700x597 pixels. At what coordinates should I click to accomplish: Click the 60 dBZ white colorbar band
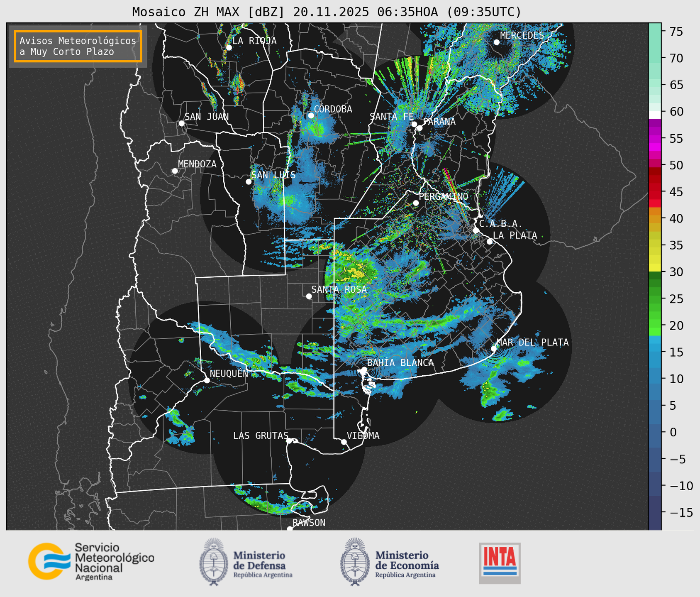[x=655, y=115]
